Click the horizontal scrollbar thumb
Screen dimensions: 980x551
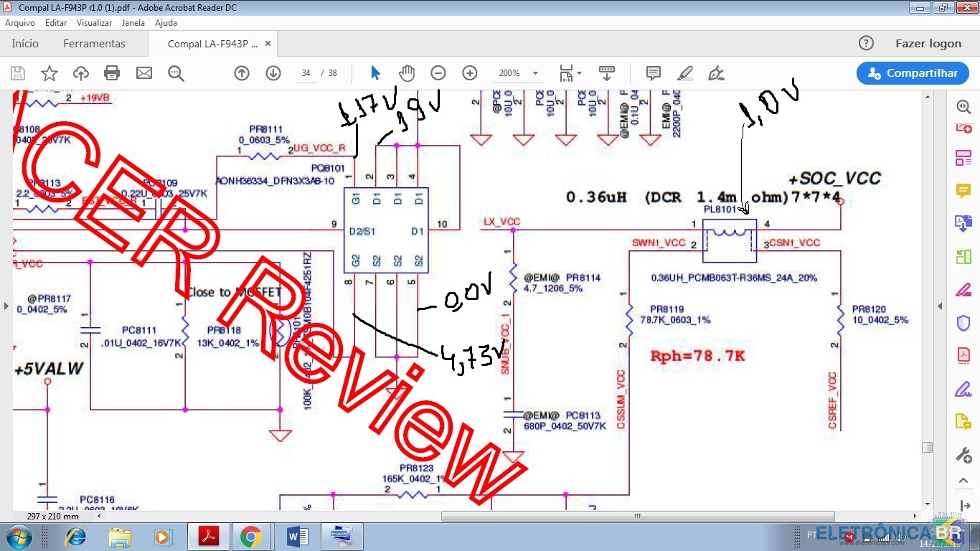(x=638, y=516)
